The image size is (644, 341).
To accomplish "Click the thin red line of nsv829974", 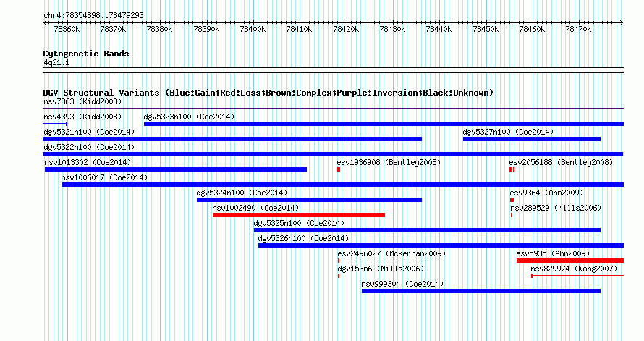I will [x=577, y=276].
